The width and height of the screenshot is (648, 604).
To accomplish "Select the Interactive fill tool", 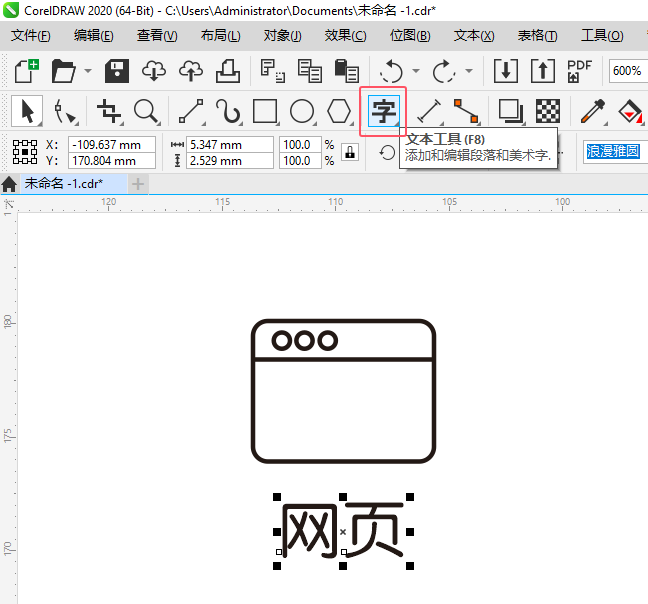I will click(630, 111).
